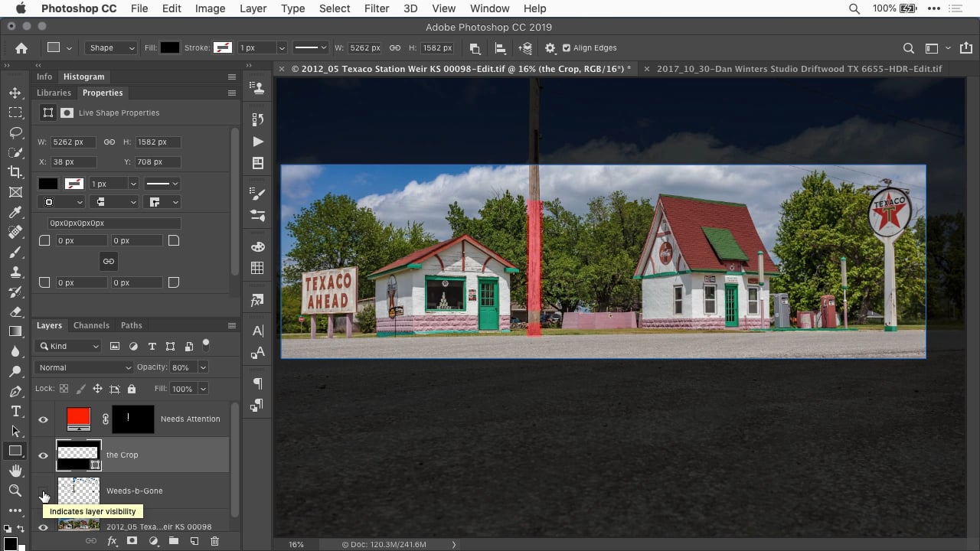This screenshot has width=980, height=551.
Task: Select the Crop tool
Action: click(15, 172)
